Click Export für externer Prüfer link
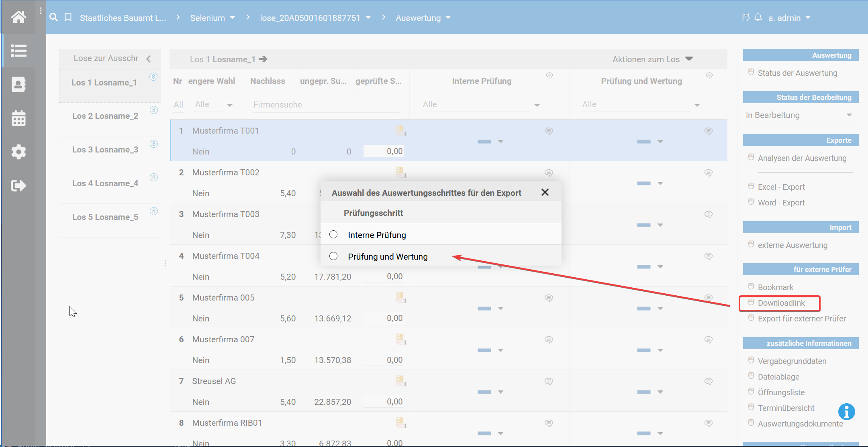Viewport: 868px width, 447px height. point(802,318)
